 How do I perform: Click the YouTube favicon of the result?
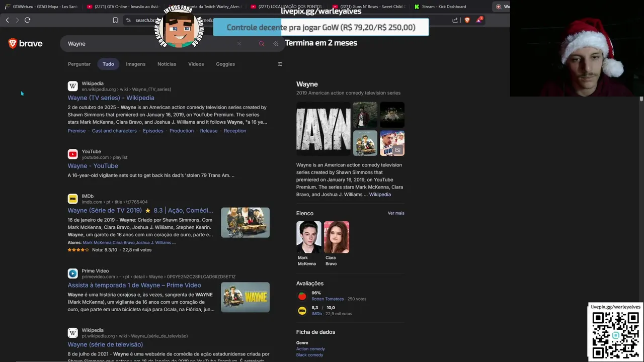click(x=73, y=154)
